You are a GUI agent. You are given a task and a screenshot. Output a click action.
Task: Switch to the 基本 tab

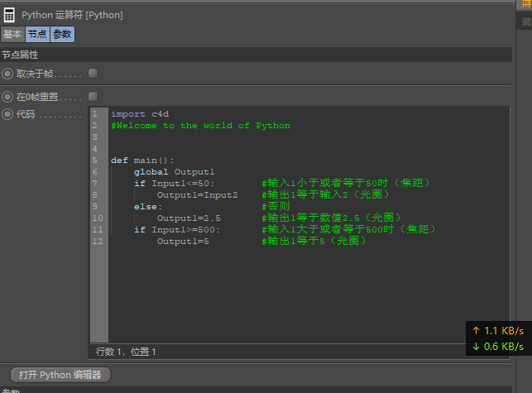coord(13,34)
